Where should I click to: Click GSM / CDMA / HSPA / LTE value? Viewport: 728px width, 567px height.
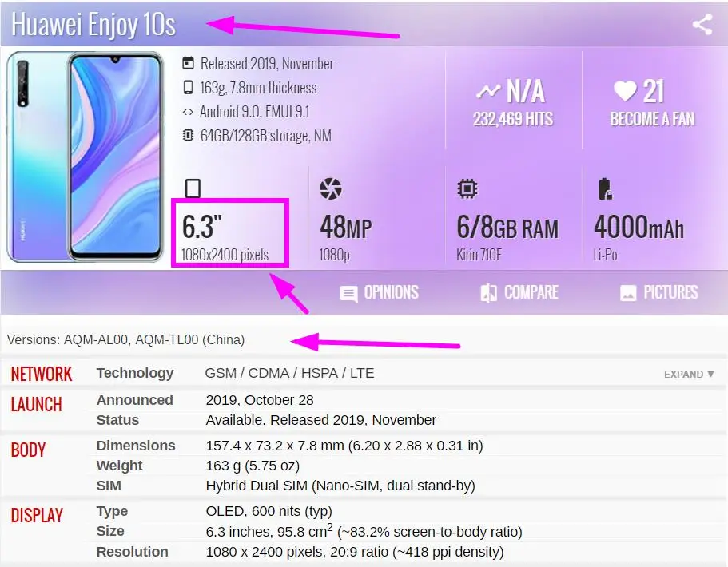pos(290,373)
